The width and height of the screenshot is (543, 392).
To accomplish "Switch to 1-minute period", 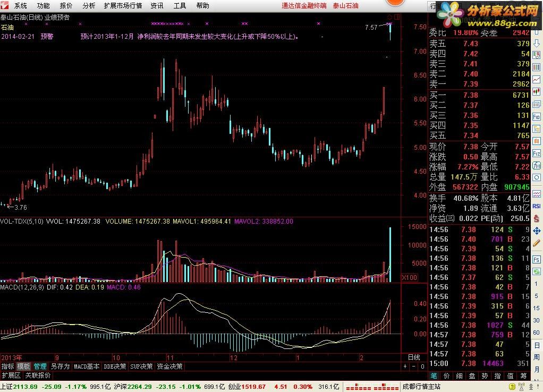I will [537, 284].
